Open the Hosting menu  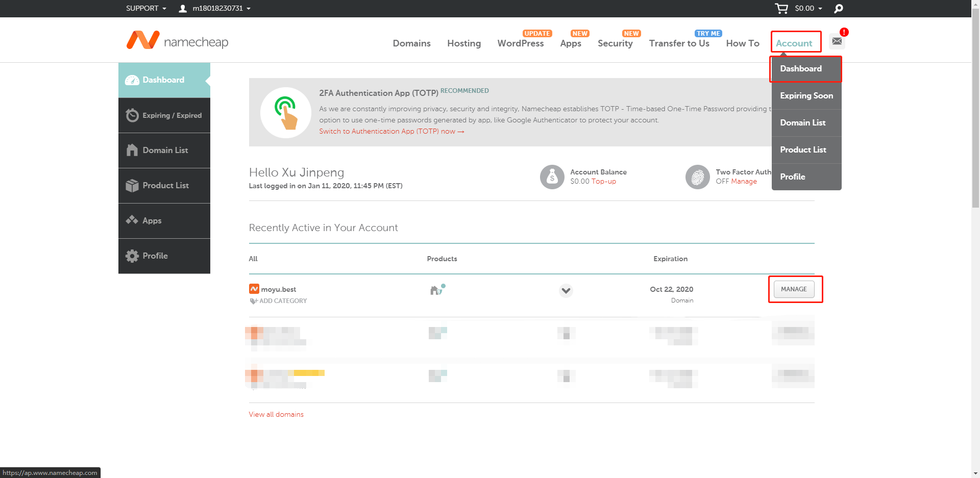tap(464, 43)
